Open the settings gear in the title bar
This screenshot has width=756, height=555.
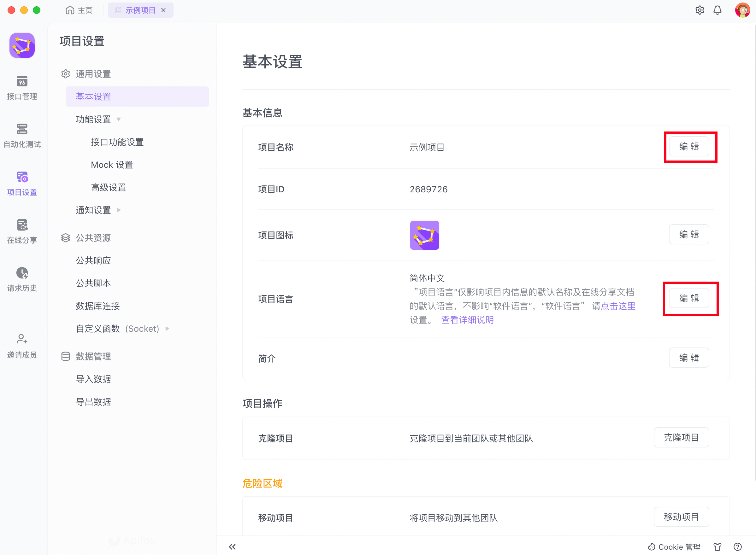(x=700, y=10)
